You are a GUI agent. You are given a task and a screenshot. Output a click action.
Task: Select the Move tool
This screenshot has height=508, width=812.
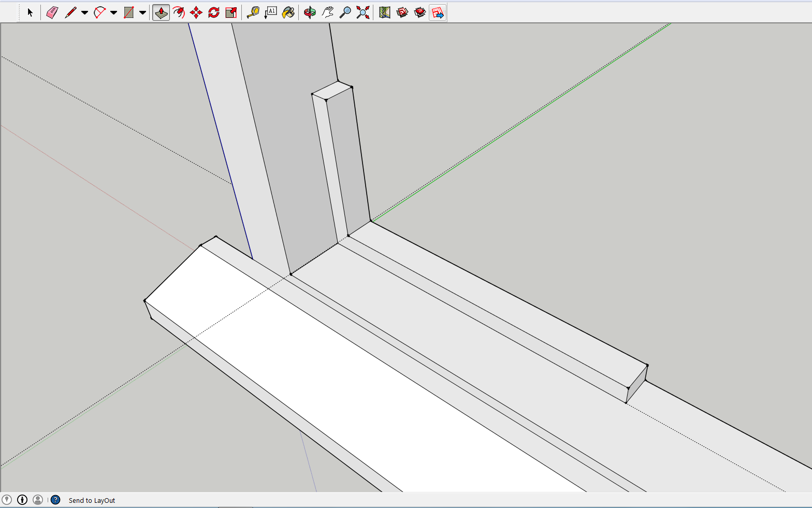(196, 12)
